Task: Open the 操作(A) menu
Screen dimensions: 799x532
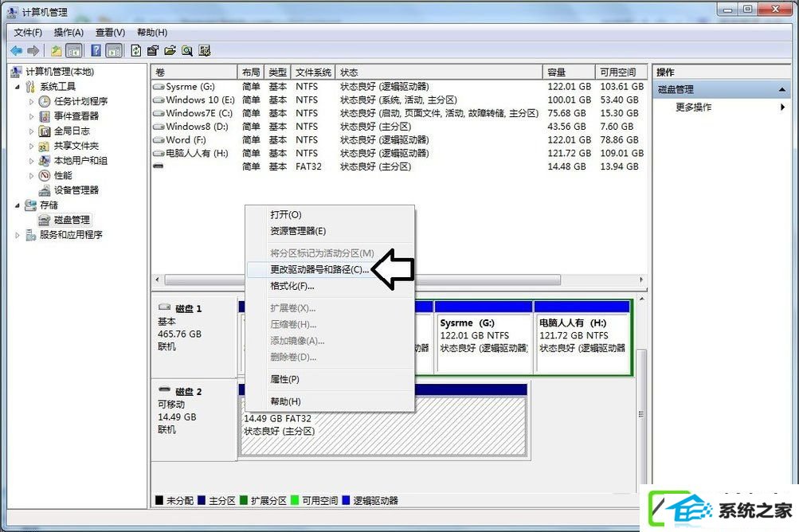Action: [x=69, y=33]
